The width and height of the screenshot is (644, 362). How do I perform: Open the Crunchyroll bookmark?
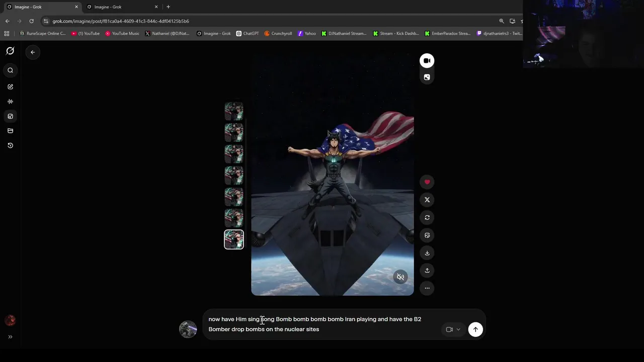click(x=278, y=34)
